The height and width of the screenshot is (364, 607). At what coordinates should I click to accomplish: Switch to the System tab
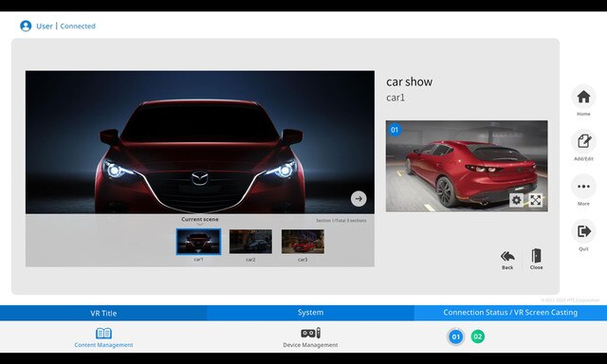pyautogui.click(x=310, y=313)
